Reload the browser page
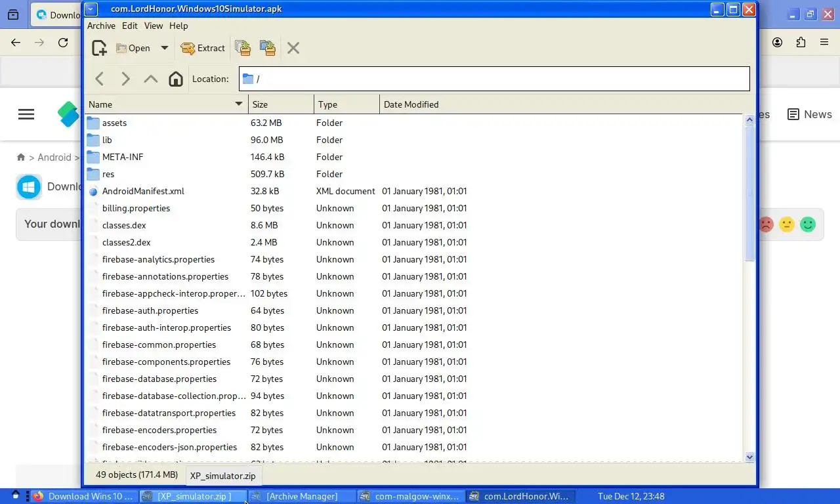840x504 pixels. [x=63, y=43]
